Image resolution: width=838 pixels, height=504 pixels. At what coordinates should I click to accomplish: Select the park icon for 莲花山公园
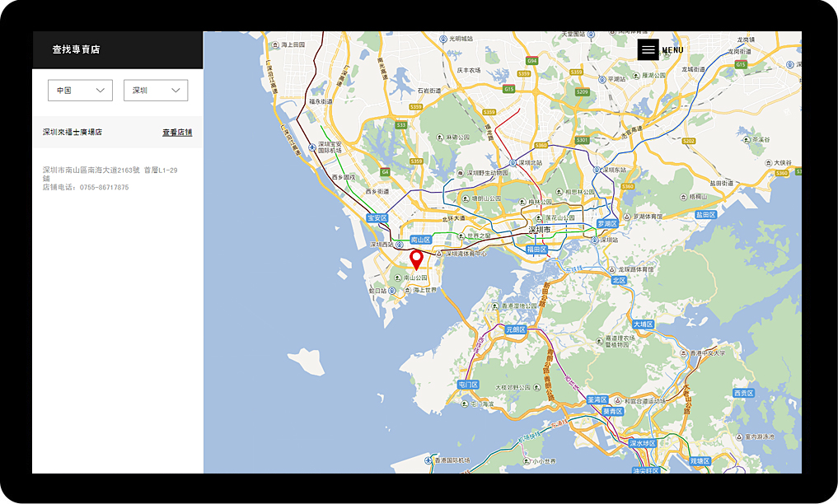539,218
